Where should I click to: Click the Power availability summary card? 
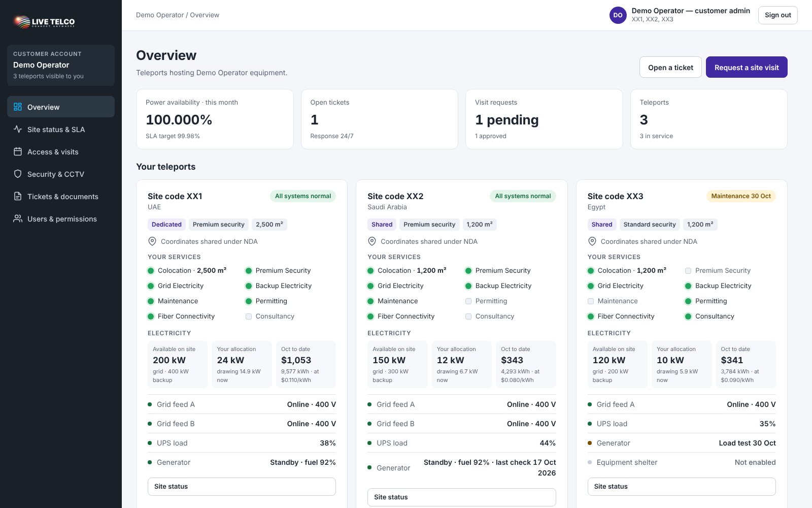point(215,119)
